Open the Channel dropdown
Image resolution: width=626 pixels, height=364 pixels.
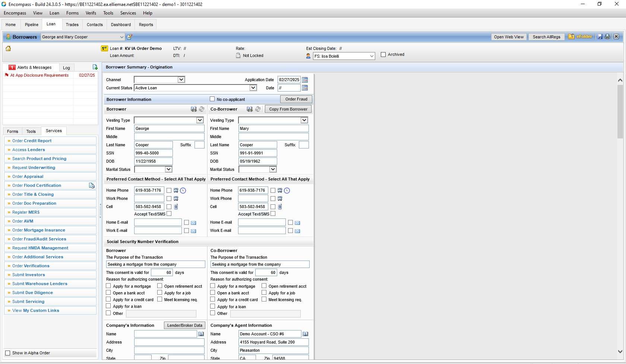(x=181, y=80)
